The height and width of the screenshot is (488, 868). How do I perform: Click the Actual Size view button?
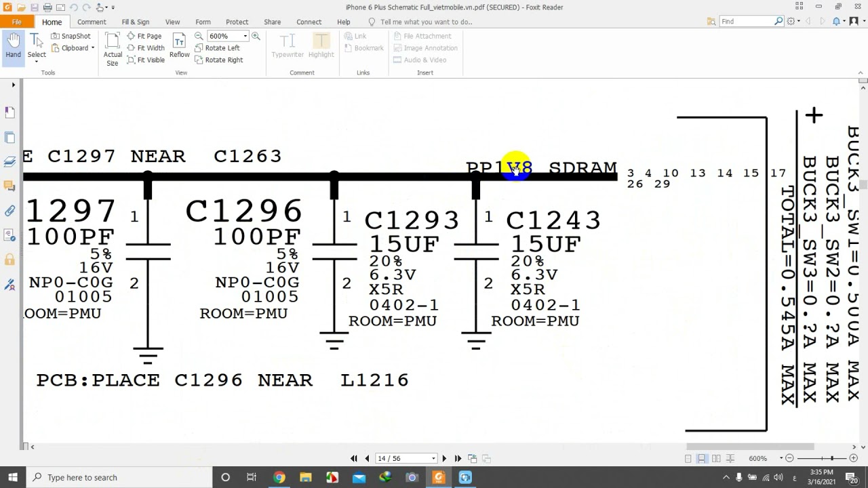[x=113, y=49]
